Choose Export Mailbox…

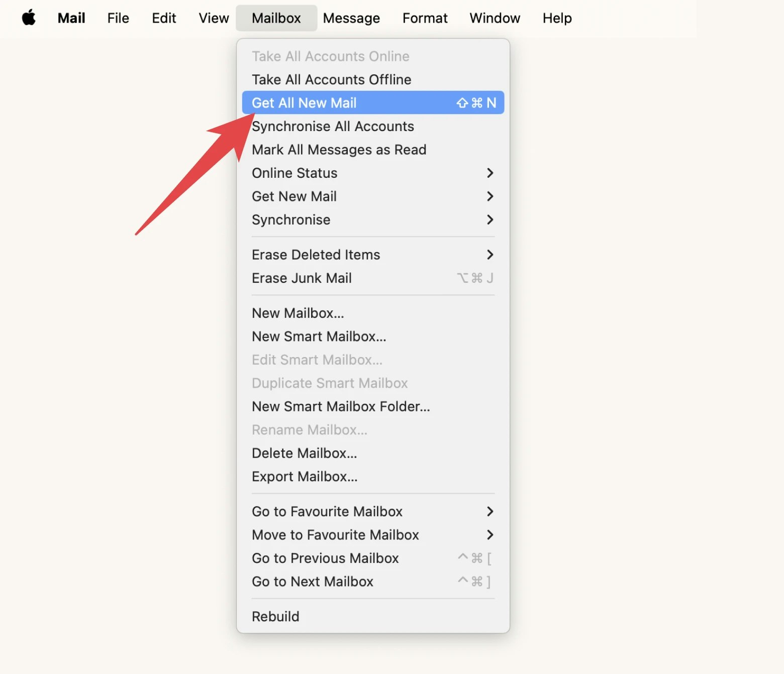(373, 476)
